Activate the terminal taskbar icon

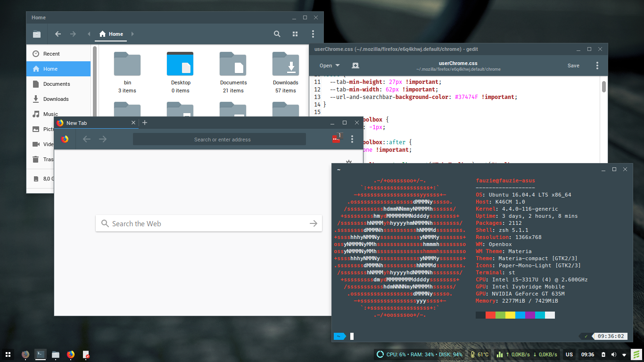point(41,354)
